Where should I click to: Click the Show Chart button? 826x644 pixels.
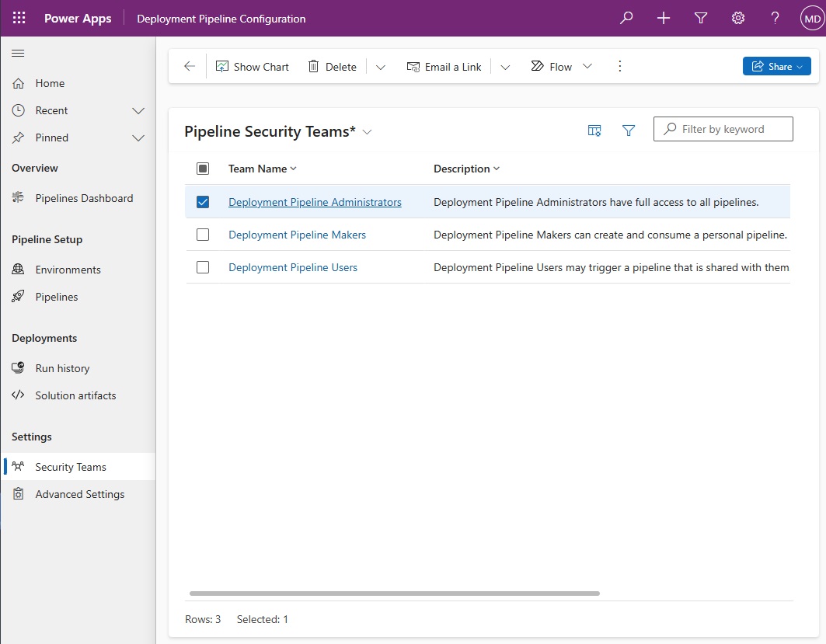(253, 66)
